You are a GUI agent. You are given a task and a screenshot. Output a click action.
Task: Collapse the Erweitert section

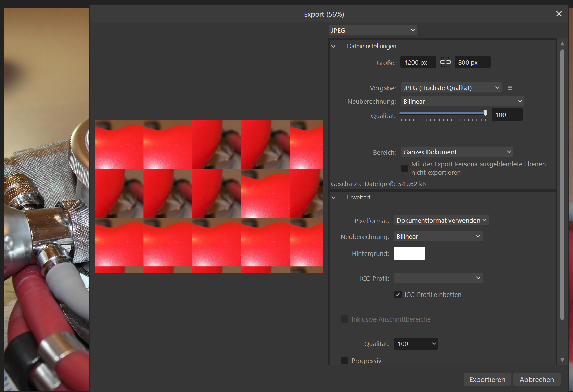pyautogui.click(x=334, y=197)
